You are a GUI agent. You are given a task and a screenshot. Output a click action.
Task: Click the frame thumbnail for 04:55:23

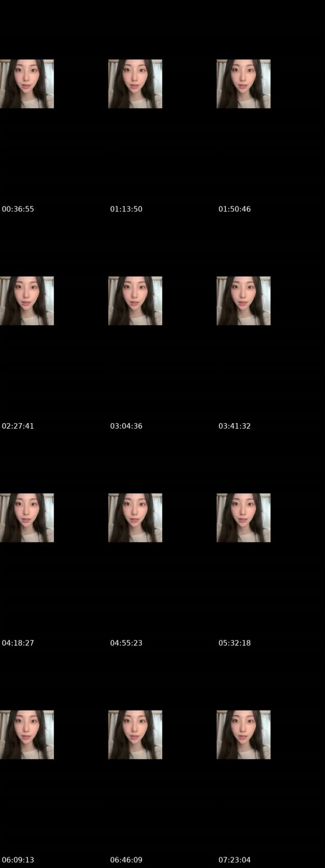point(135,518)
